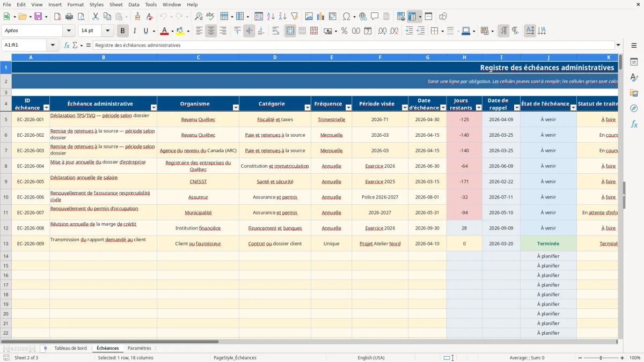The width and height of the screenshot is (644, 362).
Task: Toggle Center Vertically alignment
Action: click(x=249, y=31)
